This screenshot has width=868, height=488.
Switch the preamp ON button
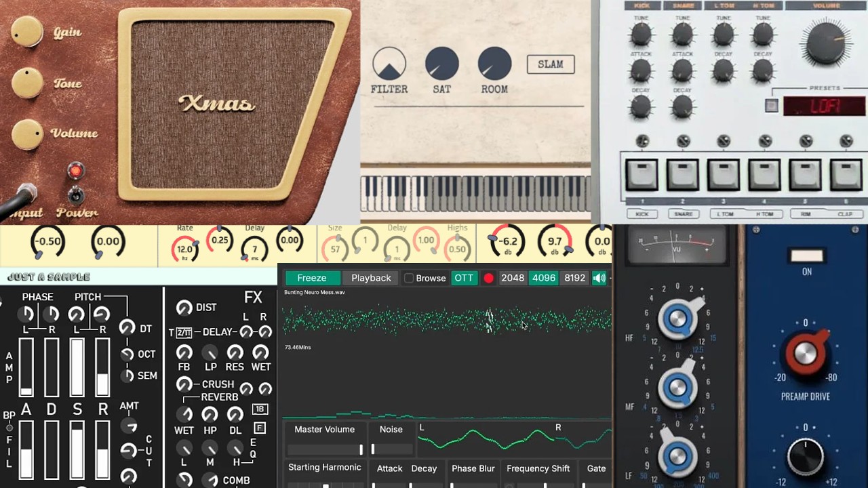pyautogui.click(x=806, y=256)
